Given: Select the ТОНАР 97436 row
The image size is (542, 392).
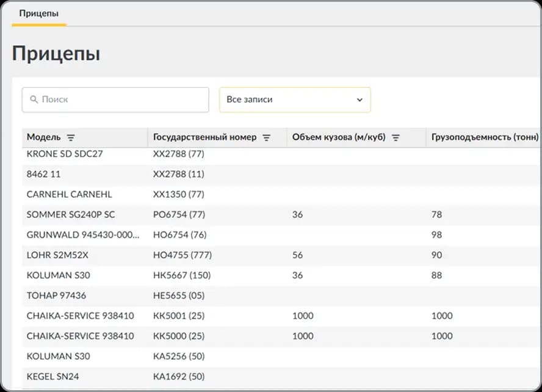Looking at the screenshot, I should point(282,296).
